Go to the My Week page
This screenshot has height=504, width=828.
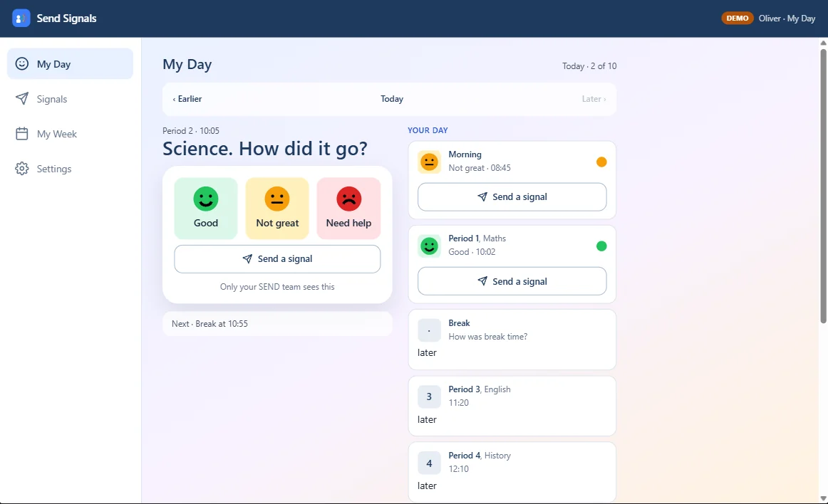coord(71,134)
